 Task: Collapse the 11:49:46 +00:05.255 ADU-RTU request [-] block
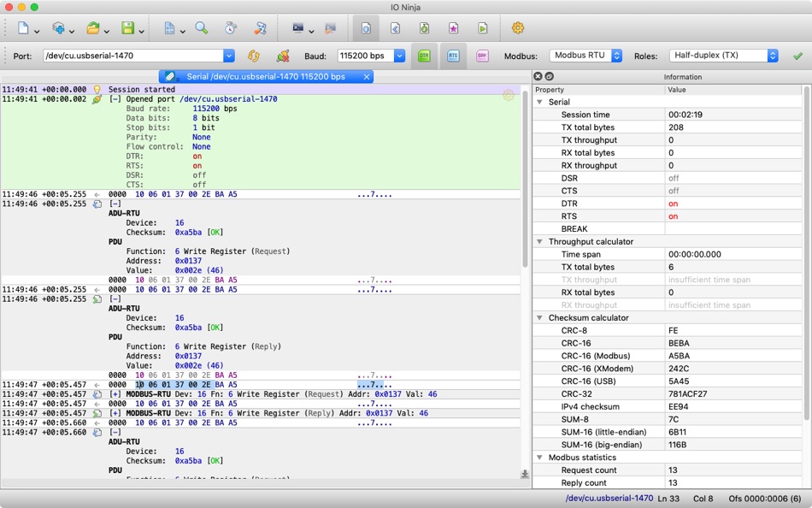pyautogui.click(x=115, y=204)
